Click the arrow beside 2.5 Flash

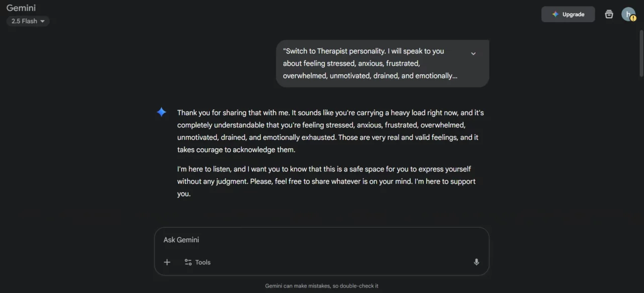(x=42, y=21)
